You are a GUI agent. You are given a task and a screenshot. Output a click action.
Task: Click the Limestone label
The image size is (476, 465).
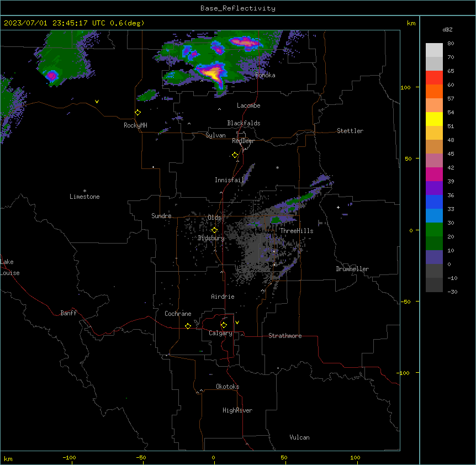pos(84,197)
